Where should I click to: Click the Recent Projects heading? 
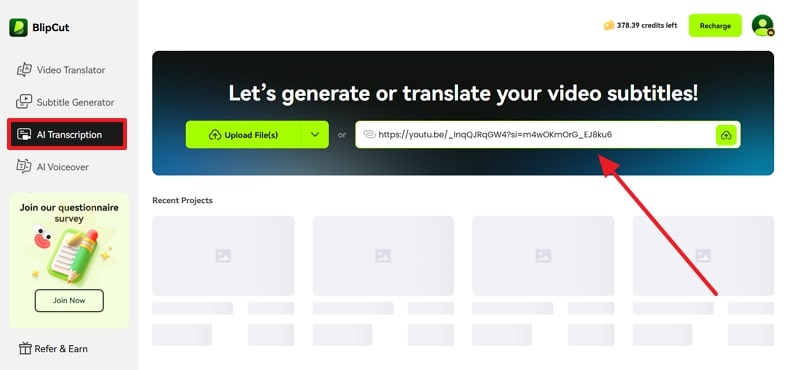point(182,200)
